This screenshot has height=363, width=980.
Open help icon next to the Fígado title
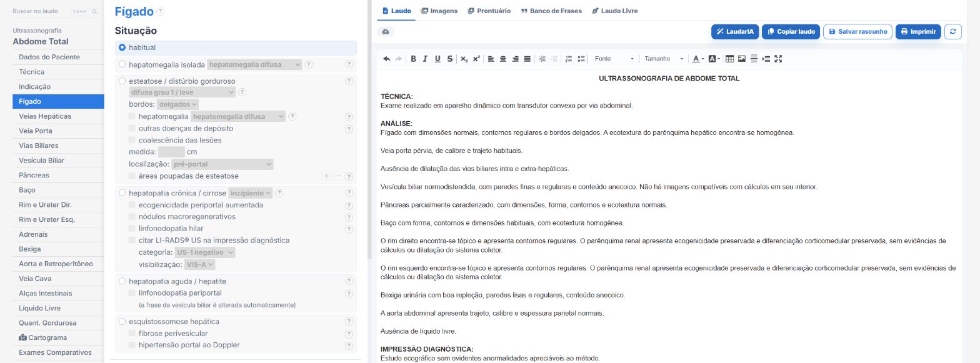[x=161, y=11]
